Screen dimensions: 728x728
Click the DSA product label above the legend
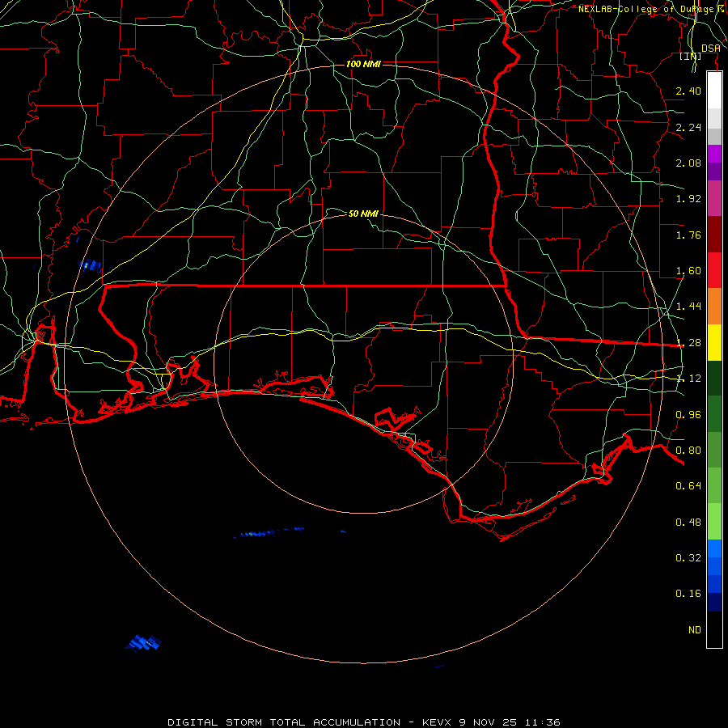(711, 49)
